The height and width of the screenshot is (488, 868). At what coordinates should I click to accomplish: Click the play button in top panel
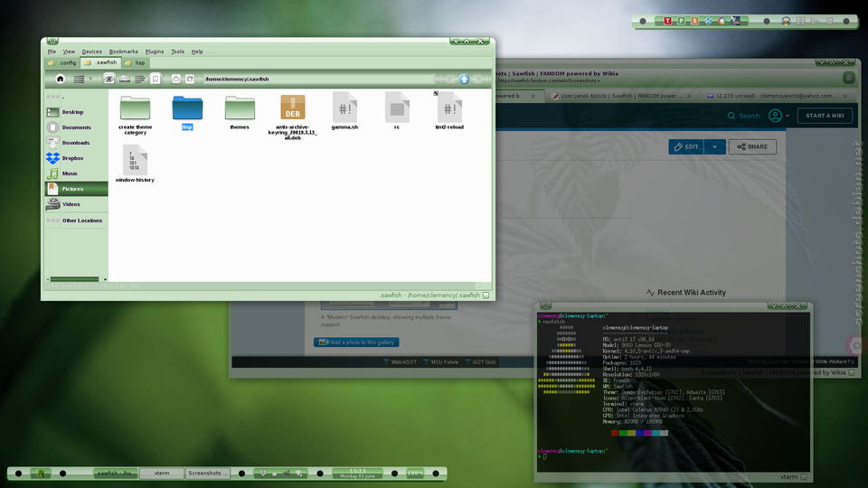click(815, 21)
